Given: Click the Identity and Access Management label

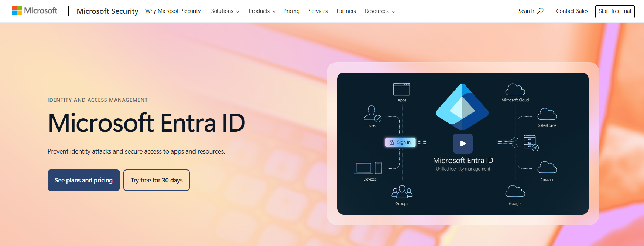Looking at the screenshot, I should (x=97, y=100).
